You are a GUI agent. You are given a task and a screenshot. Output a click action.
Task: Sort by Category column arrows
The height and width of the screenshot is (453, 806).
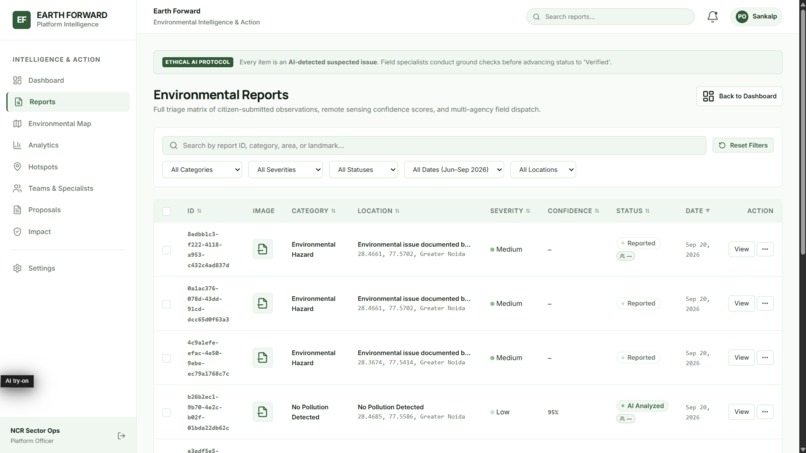click(x=333, y=211)
